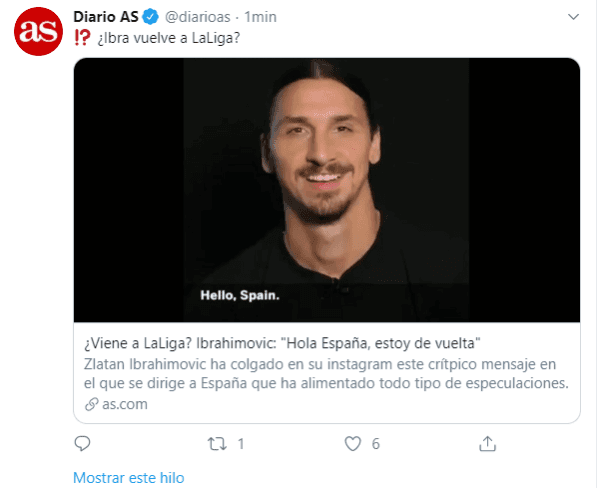Click the as.com domain link

point(125,404)
